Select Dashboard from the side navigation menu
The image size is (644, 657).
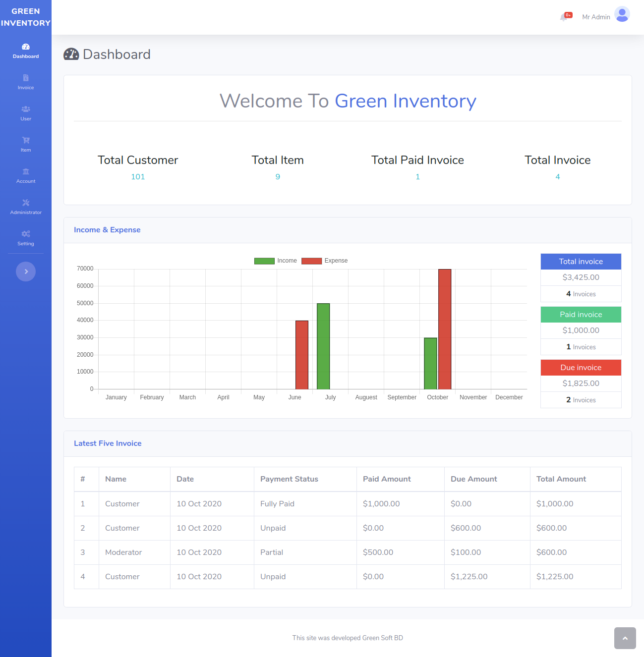[x=26, y=52]
